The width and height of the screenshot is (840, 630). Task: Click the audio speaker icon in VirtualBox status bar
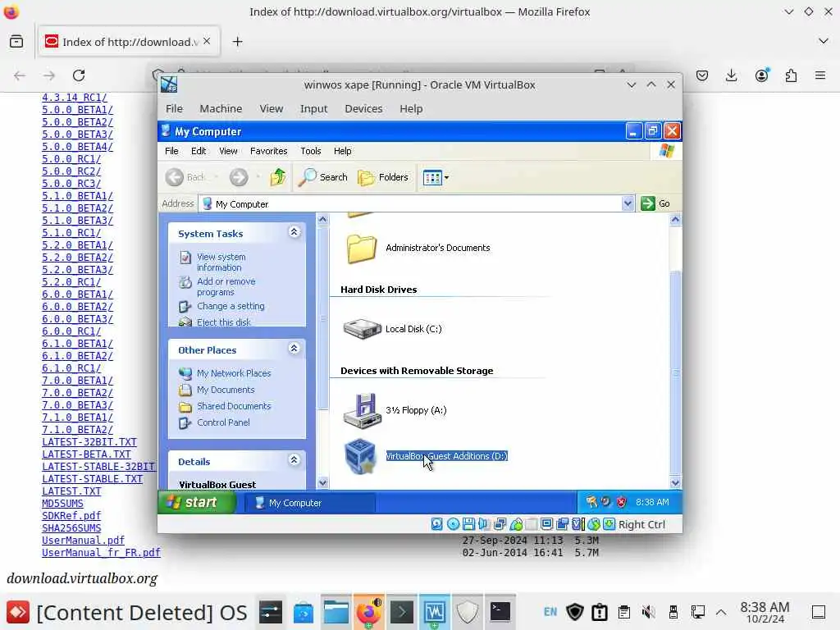[484, 524]
